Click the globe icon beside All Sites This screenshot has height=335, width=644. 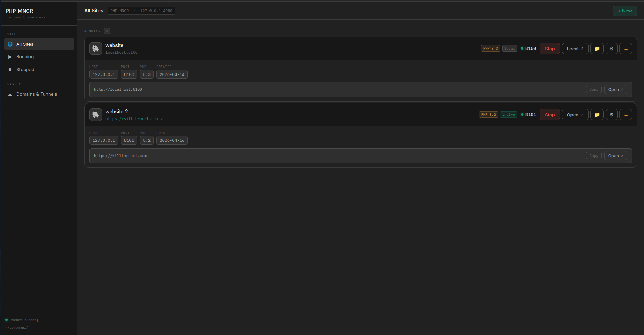click(10, 44)
